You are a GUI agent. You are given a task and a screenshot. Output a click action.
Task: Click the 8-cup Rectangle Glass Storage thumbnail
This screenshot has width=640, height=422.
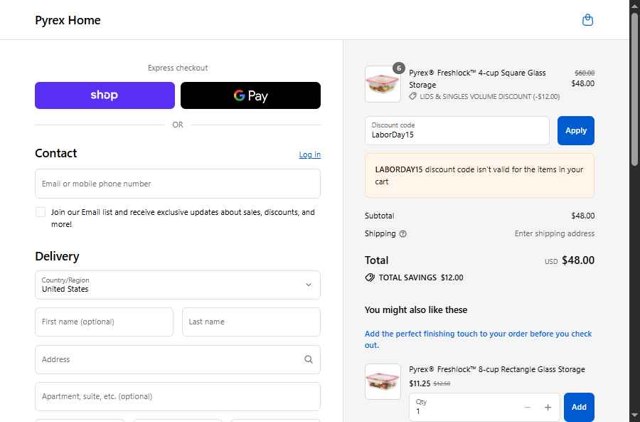click(x=382, y=381)
